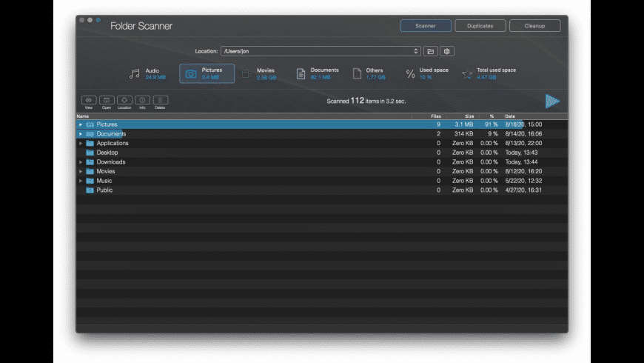The image size is (644, 363).
Task: Click the Open toolbar icon
Action: pos(107,100)
